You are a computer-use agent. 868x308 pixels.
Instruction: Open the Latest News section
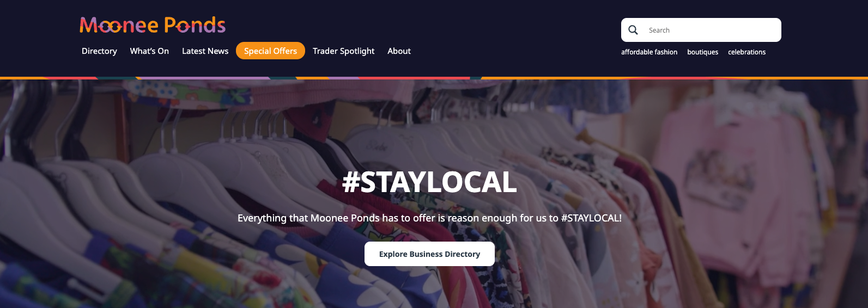(205, 51)
